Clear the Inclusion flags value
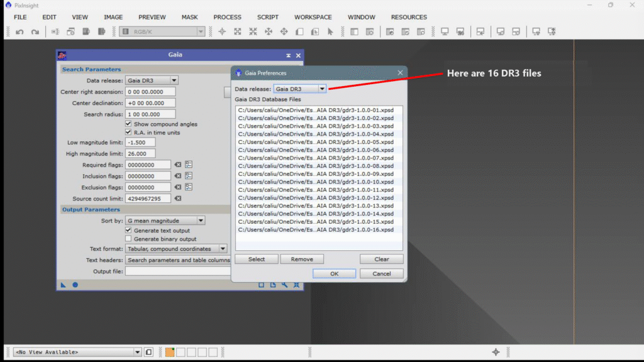The height and width of the screenshot is (362, 644). [178, 176]
